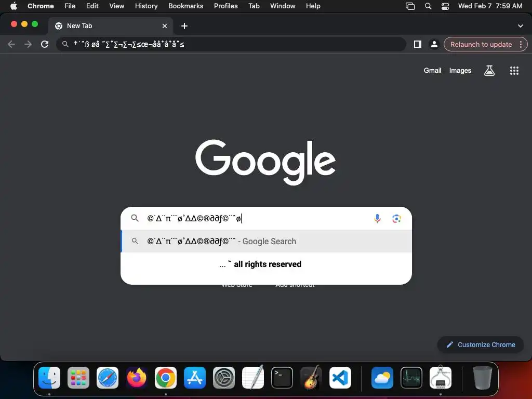Open Search Labs flask icon

tap(489, 71)
